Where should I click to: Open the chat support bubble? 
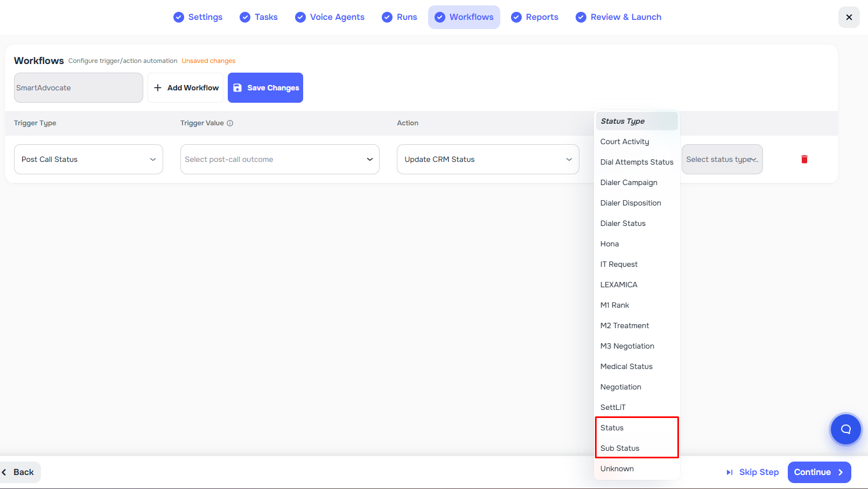845,429
